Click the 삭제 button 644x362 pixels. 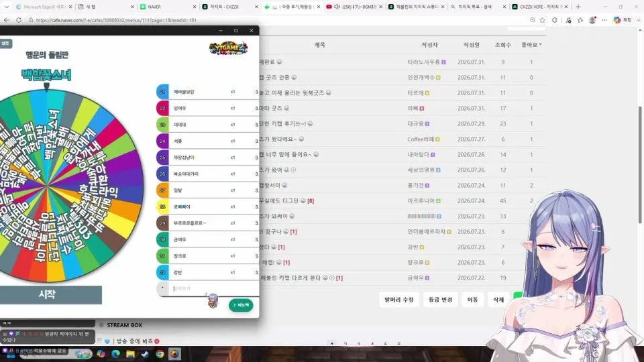(498, 300)
